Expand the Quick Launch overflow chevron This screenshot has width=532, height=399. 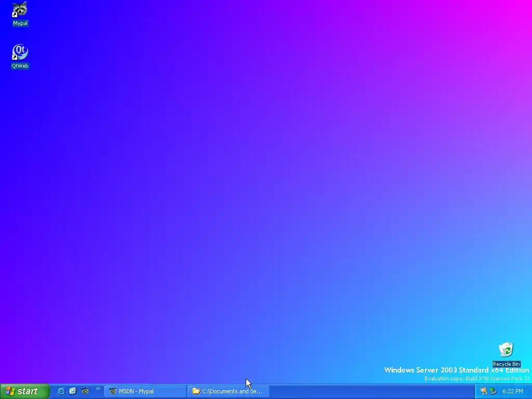click(x=98, y=389)
